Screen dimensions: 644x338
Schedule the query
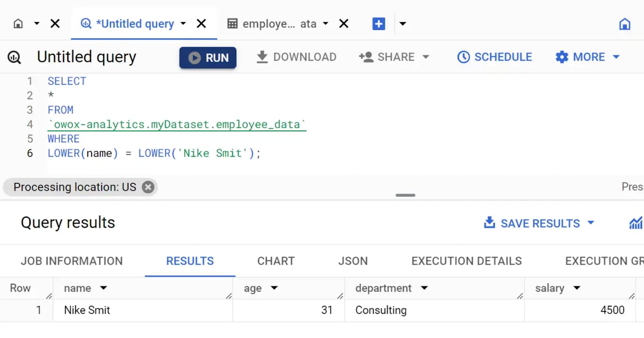(x=495, y=57)
